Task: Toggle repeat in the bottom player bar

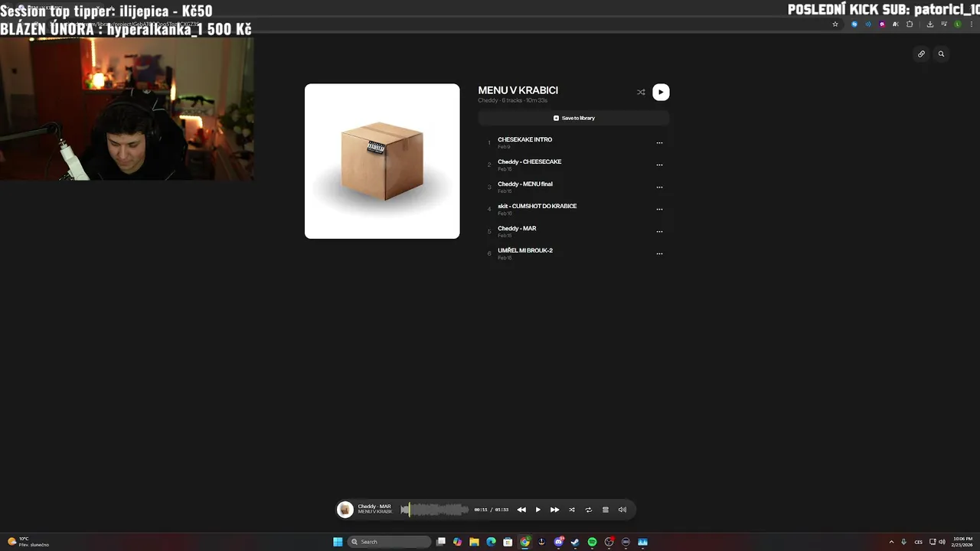Action: (x=589, y=510)
